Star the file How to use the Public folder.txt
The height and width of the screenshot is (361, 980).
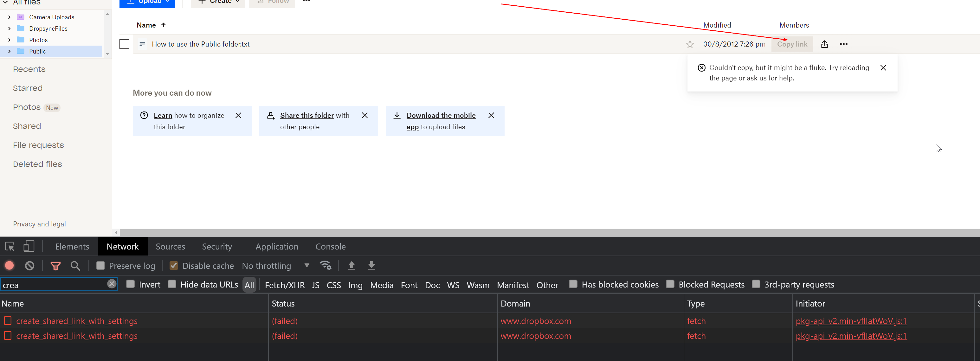point(689,44)
